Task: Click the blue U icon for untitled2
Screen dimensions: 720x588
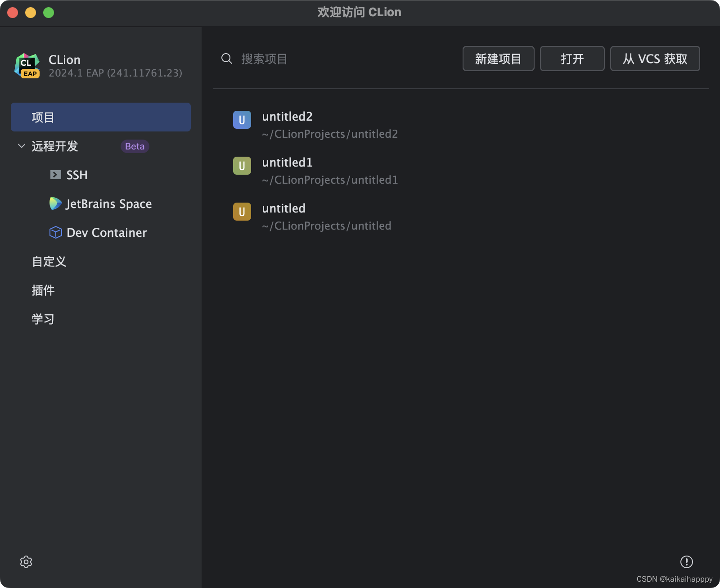Action: [x=242, y=120]
